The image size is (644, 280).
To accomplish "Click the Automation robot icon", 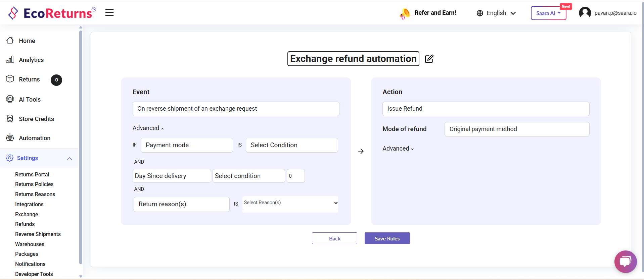I will 10,138.
